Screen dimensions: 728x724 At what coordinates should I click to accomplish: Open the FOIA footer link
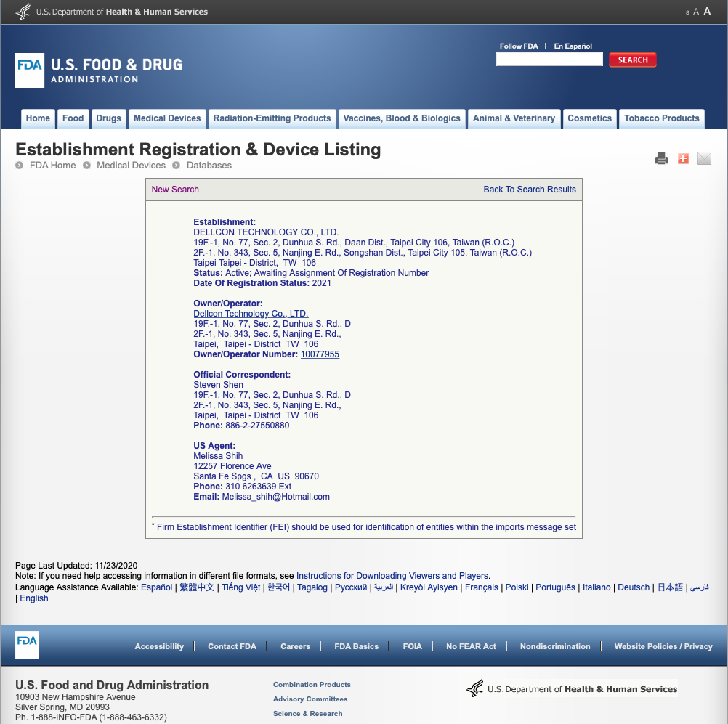pyautogui.click(x=412, y=646)
